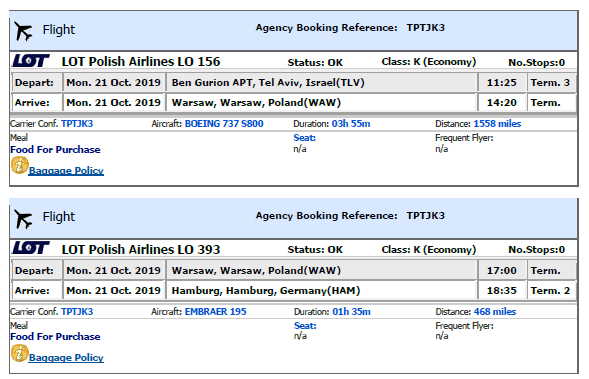Click LOT Polish Airlines LO 393 title
Image resolution: width=589 pixels, height=379 pixels.
pos(141,249)
